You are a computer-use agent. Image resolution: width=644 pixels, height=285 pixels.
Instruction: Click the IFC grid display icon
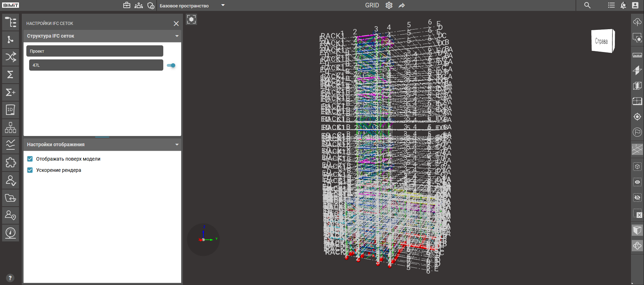(x=637, y=149)
